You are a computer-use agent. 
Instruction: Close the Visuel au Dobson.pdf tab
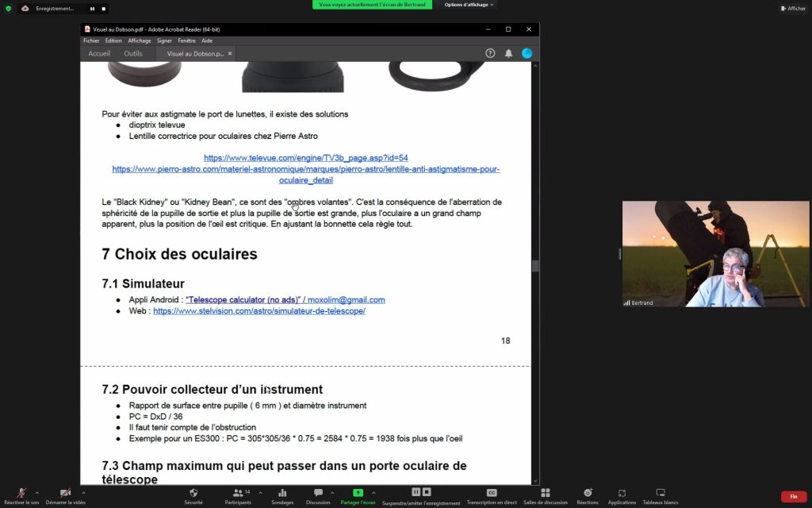230,53
